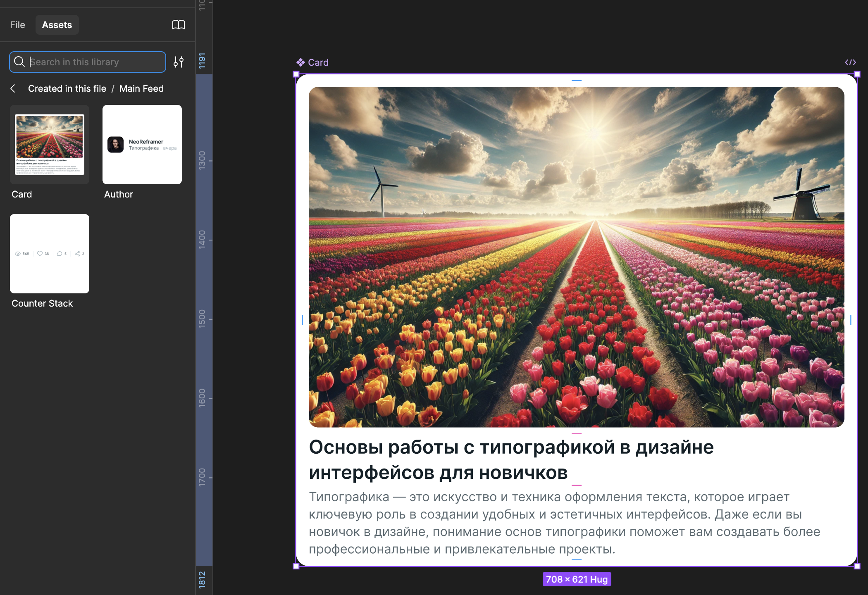Click the bottom-right selection resize handle
This screenshot has height=595, width=868.
coord(857,566)
